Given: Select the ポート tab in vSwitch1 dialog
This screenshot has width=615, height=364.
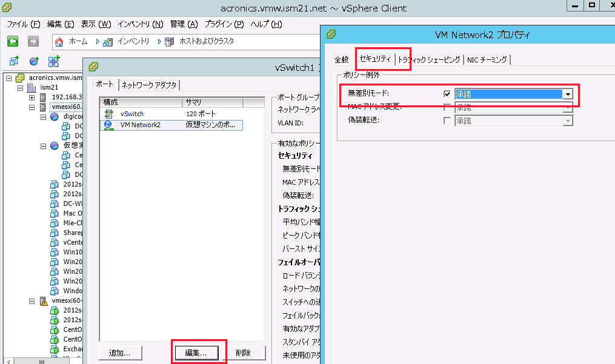Looking at the screenshot, I should click(x=105, y=84).
